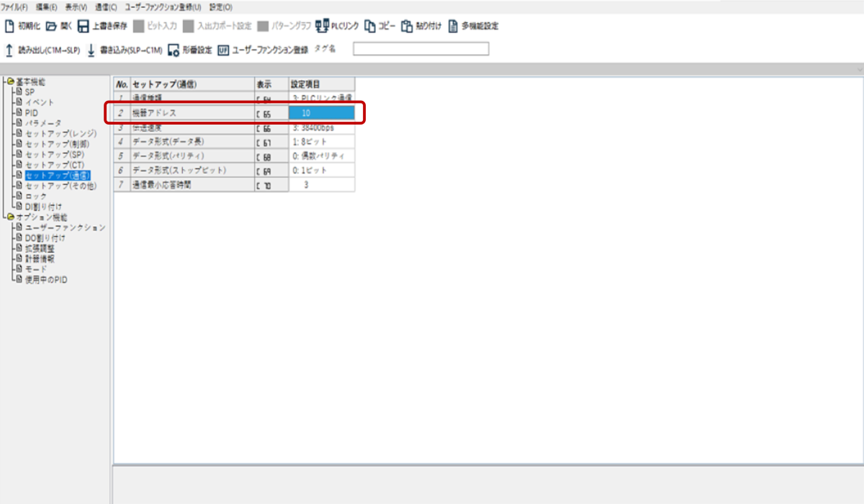Collapse the 基本機能 tree folder
The image size is (864, 504).
pos(10,82)
